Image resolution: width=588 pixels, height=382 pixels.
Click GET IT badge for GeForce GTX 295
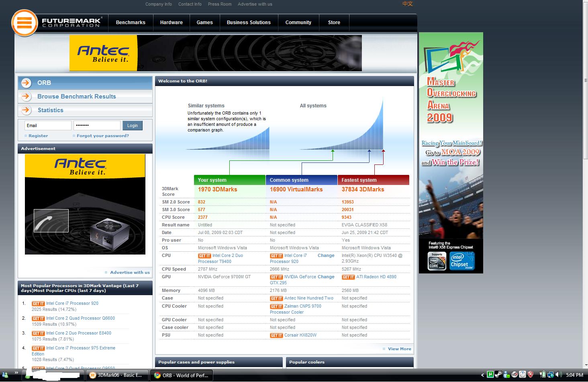click(276, 277)
